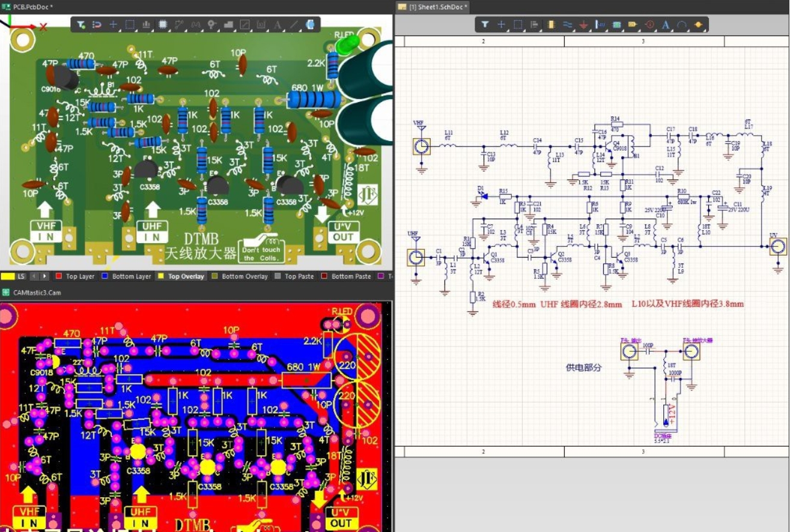
Task: Select the Place Component chip icon in PCB toolbar
Action: [162, 25]
